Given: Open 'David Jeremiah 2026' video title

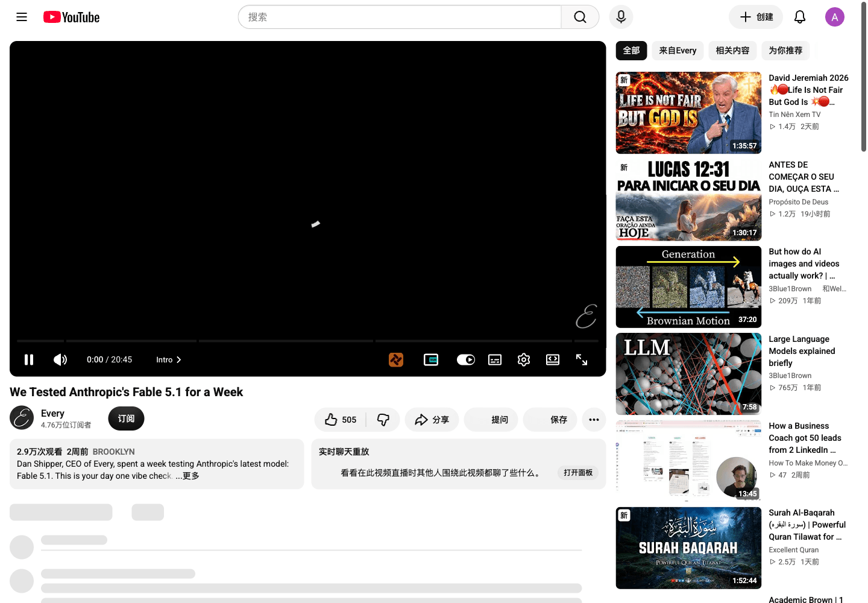Looking at the screenshot, I should (808, 90).
